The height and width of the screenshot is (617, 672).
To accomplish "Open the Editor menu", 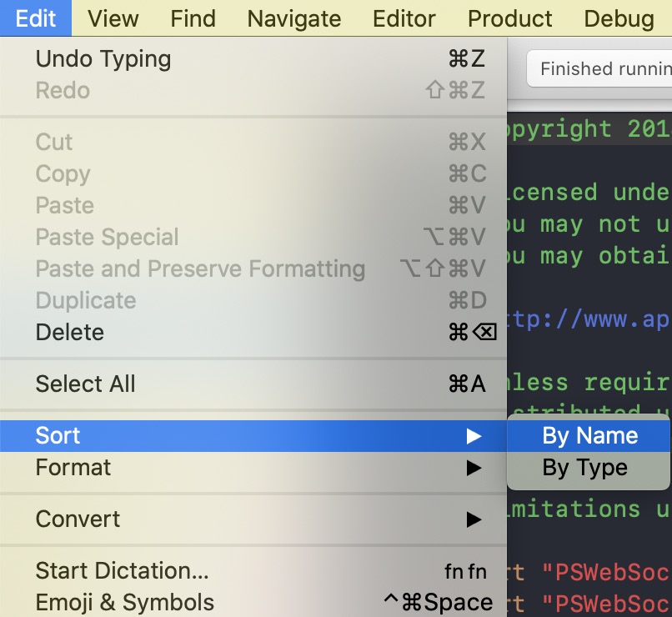I will tap(404, 18).
